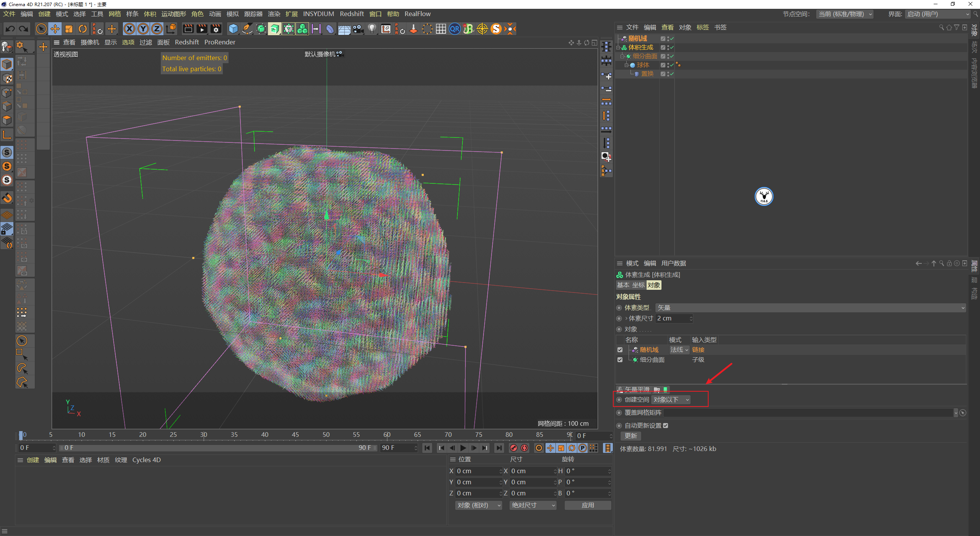Click the Camera object icon

click(358, 29)
